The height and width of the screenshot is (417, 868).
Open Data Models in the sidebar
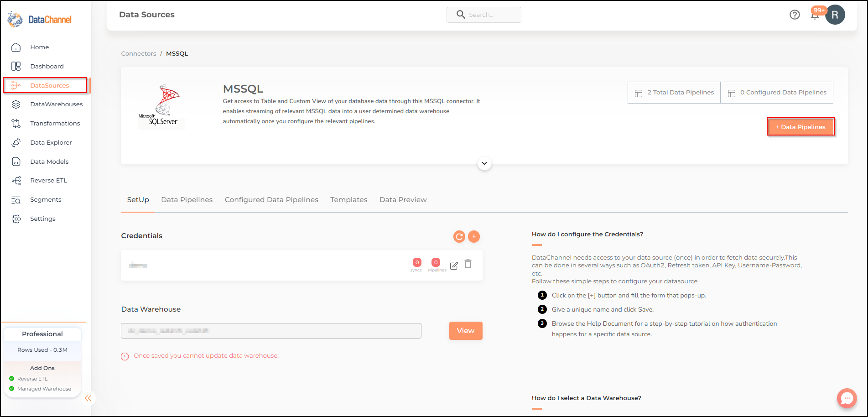pos(49,162)
